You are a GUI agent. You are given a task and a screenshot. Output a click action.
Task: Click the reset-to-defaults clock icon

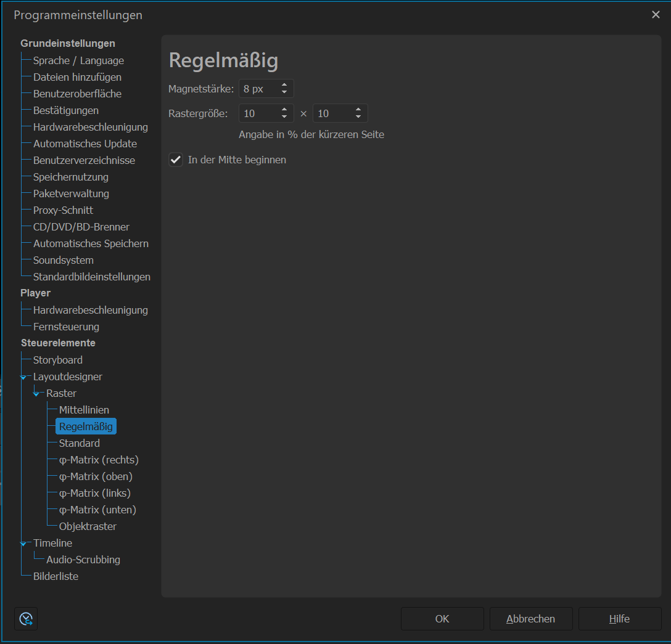(26, 619)
